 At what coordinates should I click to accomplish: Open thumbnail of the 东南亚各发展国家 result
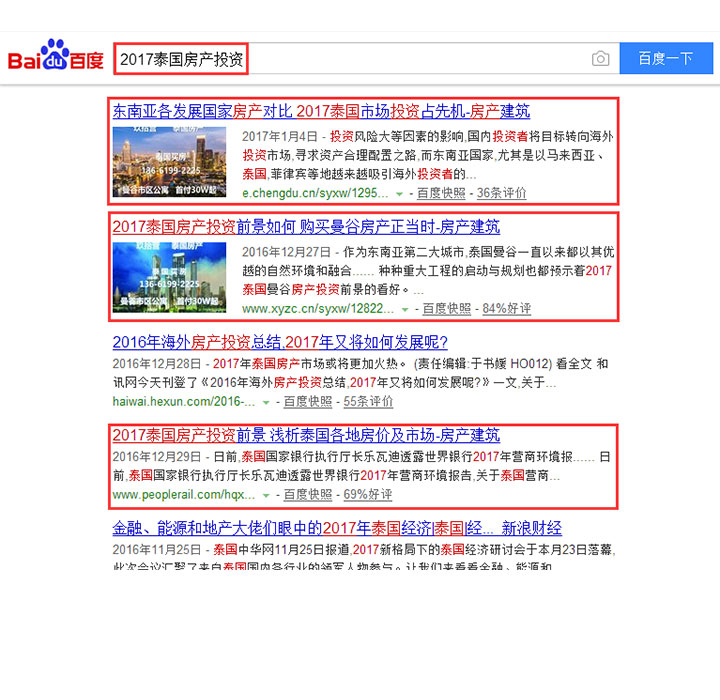(169, 162)
